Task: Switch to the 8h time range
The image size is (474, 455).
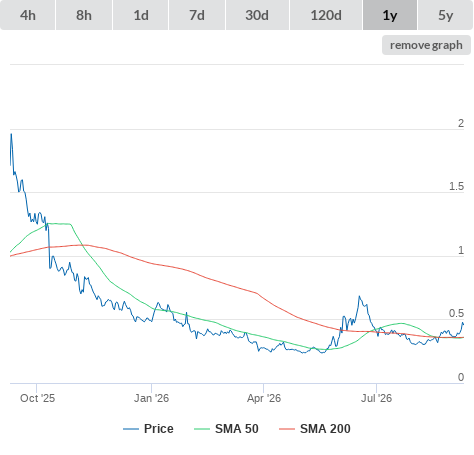Action: click(x=84, y=15)
